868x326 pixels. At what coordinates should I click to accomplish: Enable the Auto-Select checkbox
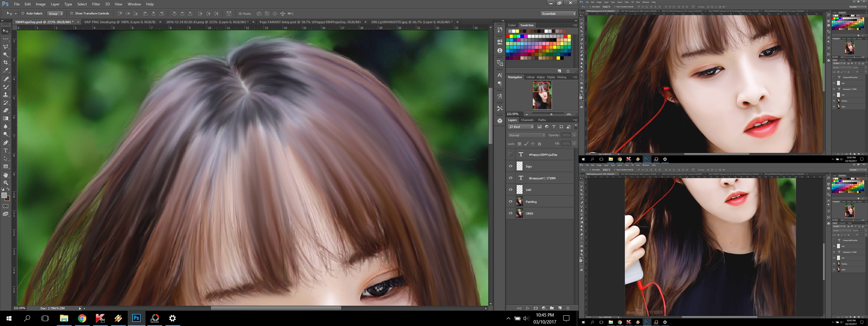23,13
